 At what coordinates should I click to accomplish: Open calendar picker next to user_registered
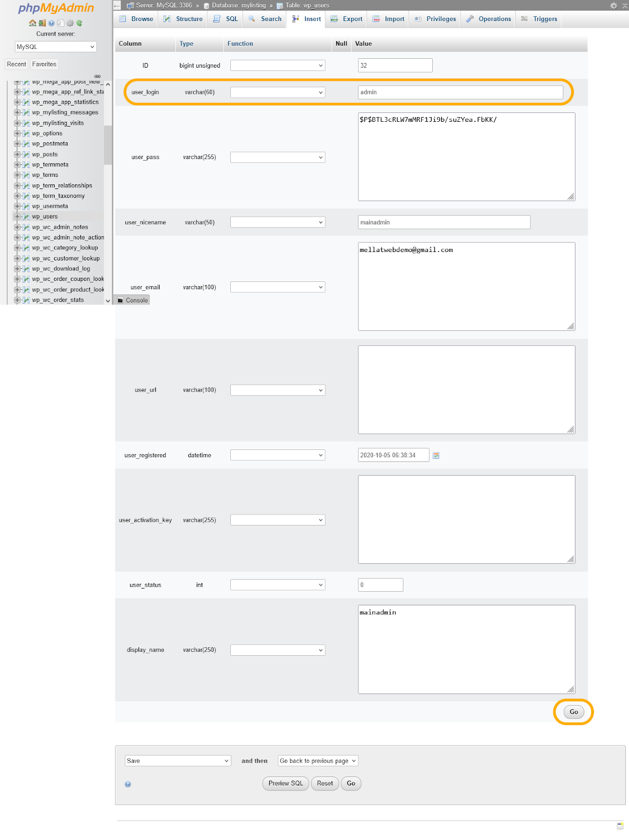436,456
